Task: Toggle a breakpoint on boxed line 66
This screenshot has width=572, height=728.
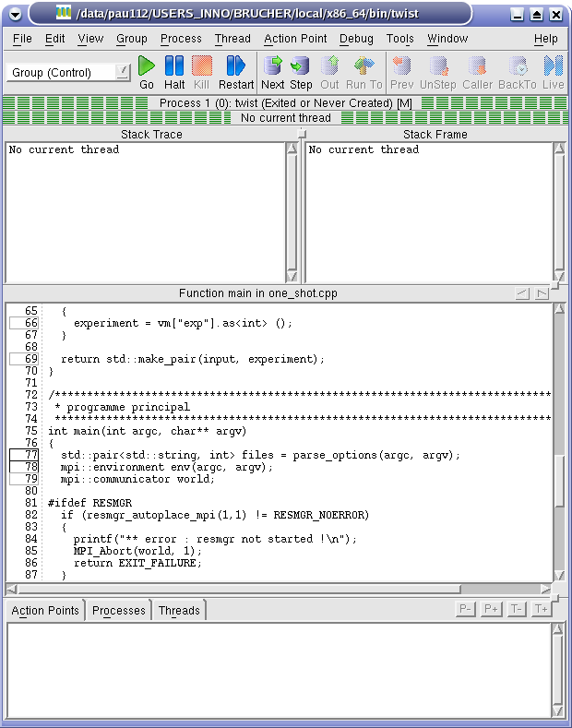Action: click(24, 323)
